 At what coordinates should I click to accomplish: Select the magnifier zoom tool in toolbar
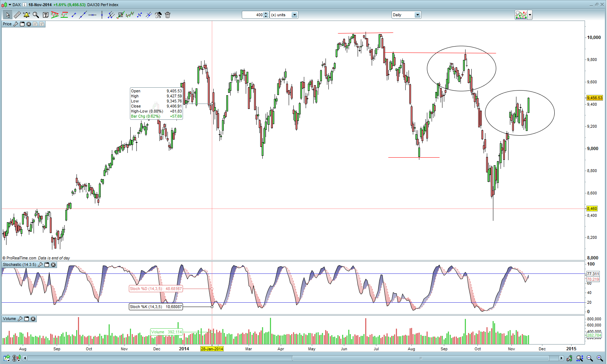click(36, 15)
